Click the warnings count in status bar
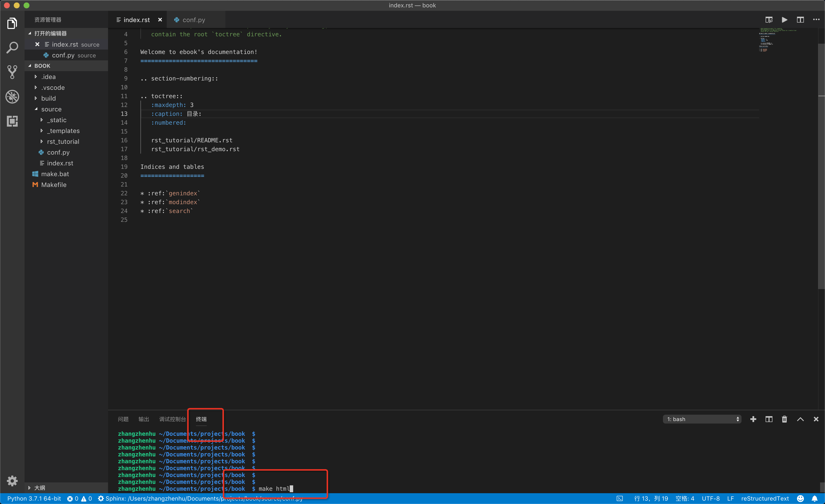Screen dimensions: 825x504 click(x=87, y=499)
